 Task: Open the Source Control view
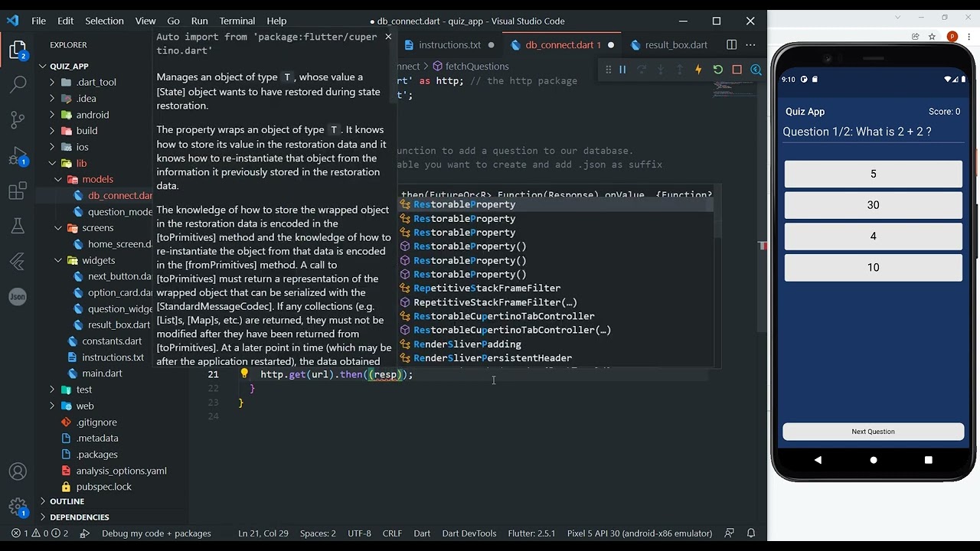pyautogui.click(x=18, y=119)
